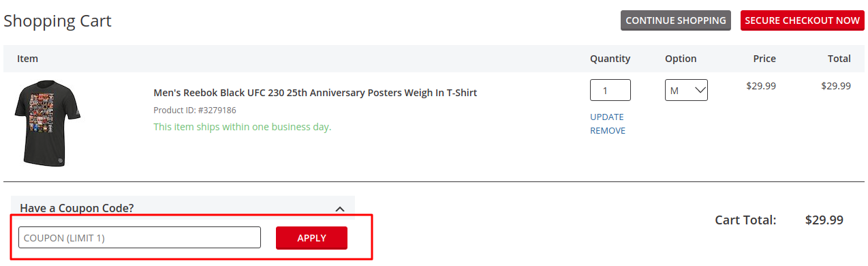Click the Product ID #3279186 text
This screenshot has height=266, width=868.
click(195, 110)
